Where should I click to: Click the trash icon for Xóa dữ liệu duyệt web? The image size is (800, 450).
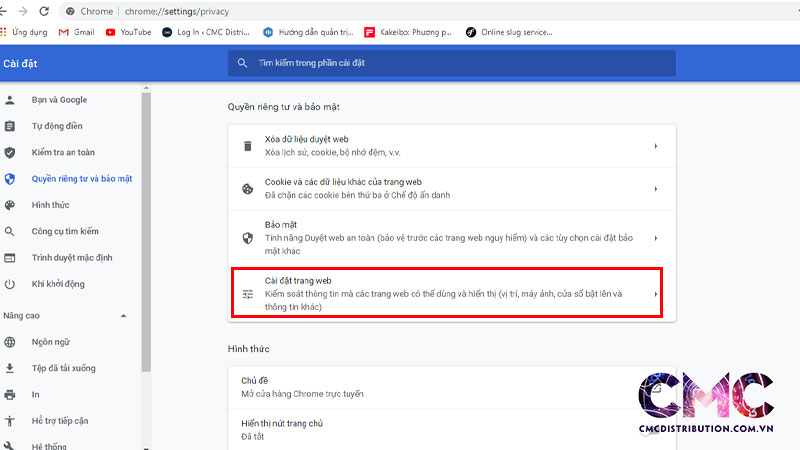(247, 146)
